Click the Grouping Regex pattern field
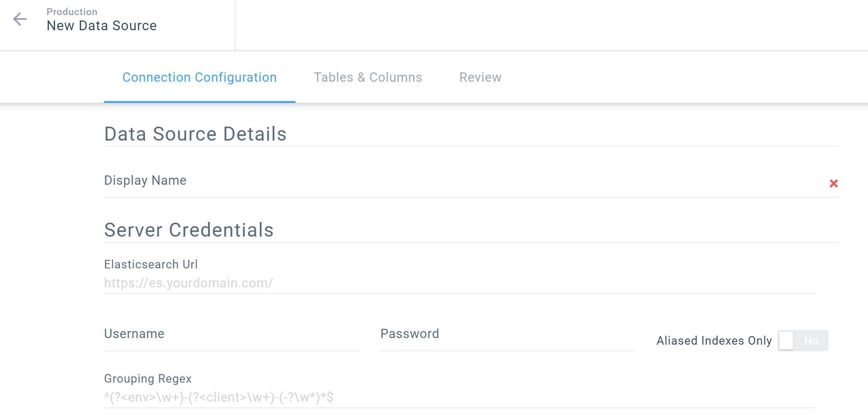 tap(460, 397)
